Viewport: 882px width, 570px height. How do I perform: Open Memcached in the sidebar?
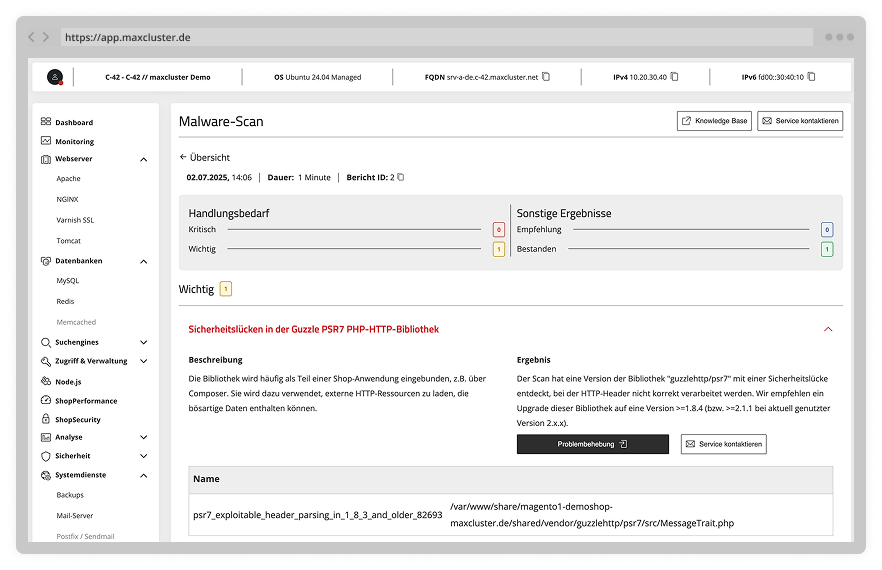pos(76,322)
